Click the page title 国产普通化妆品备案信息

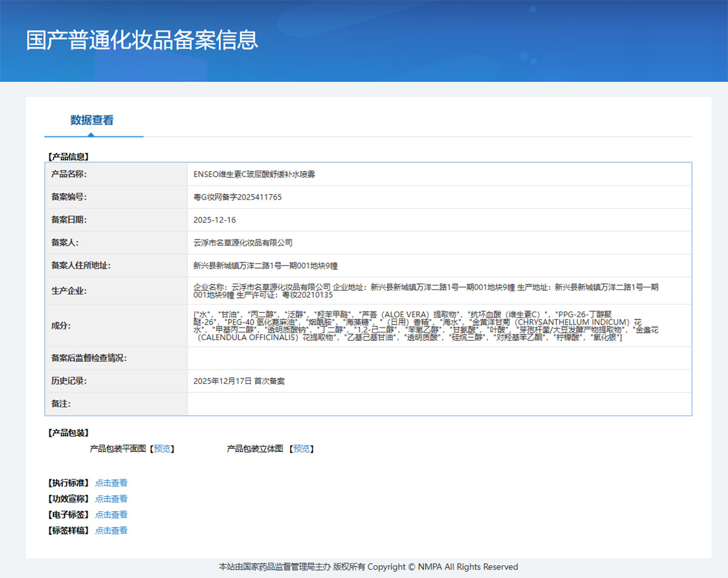pyautogui.click(x=142, y=39)
